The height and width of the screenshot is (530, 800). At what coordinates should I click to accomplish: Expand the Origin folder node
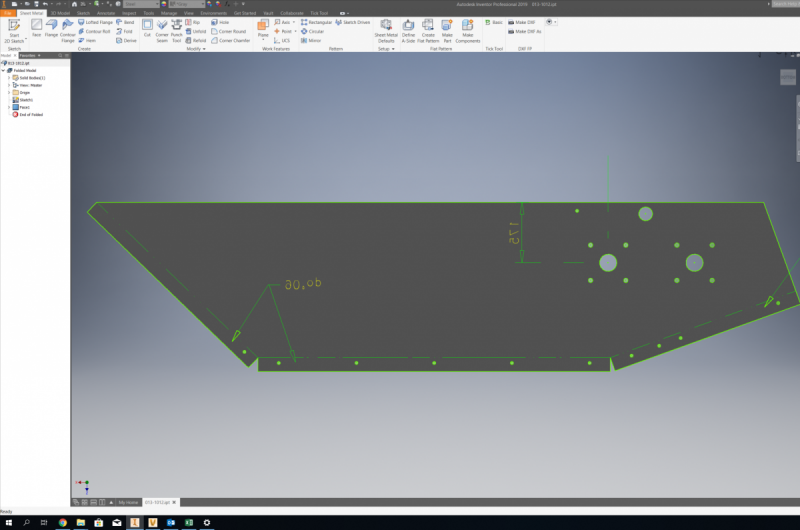(9, 92)
